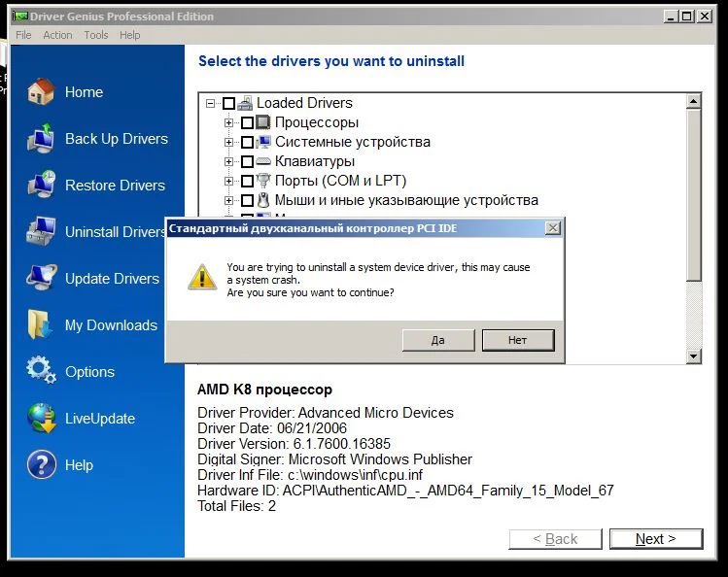Click the Hardware ID text line
The height and width of the screenshot is (577, 728).
click(x=405, y=491)
